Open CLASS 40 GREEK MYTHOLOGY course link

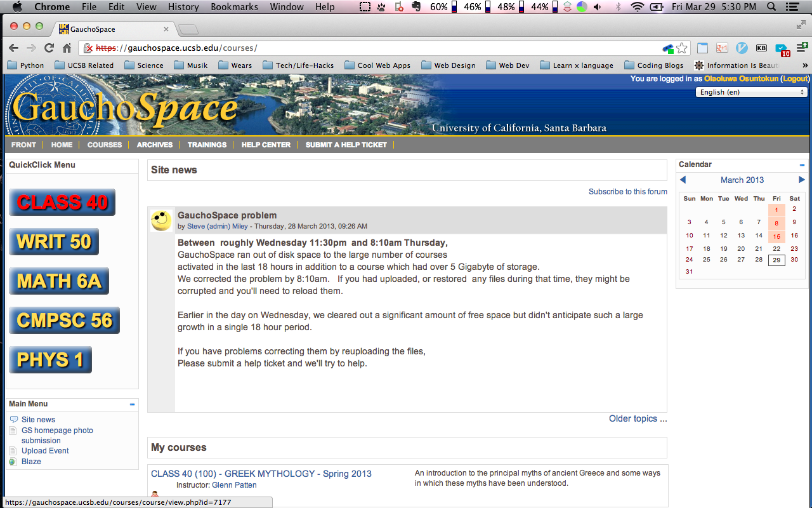point(261,474)
